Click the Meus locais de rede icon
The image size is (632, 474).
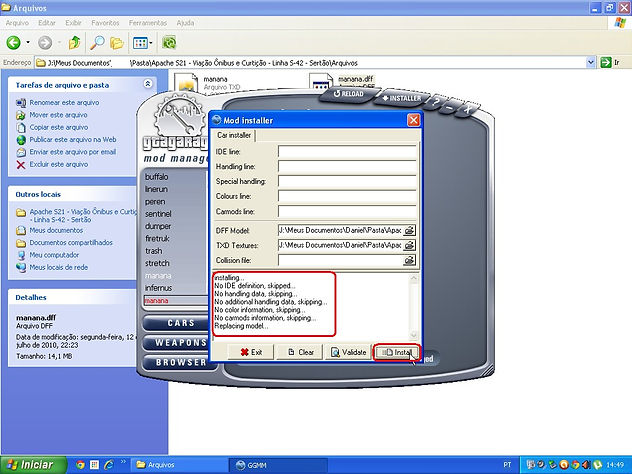pyautogui.click(x=21, y=267)
